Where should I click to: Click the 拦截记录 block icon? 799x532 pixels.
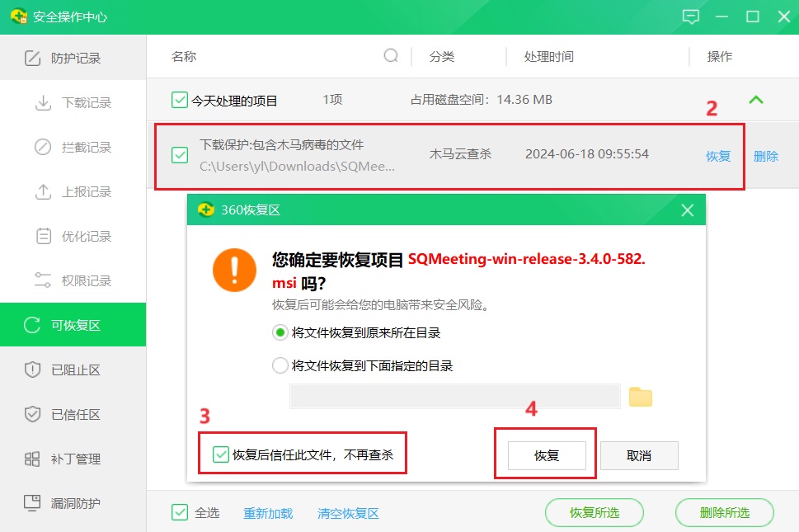pos(43,148)
